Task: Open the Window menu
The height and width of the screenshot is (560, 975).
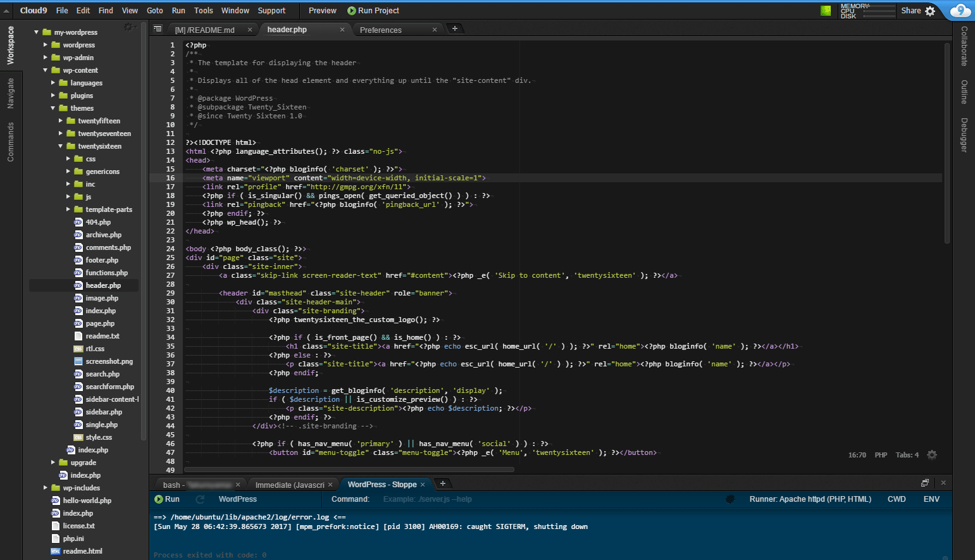Action: 235,11
